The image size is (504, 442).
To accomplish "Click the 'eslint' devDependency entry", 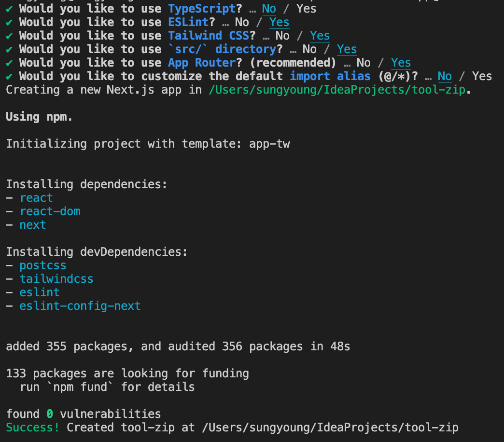I will click(40, 292).
